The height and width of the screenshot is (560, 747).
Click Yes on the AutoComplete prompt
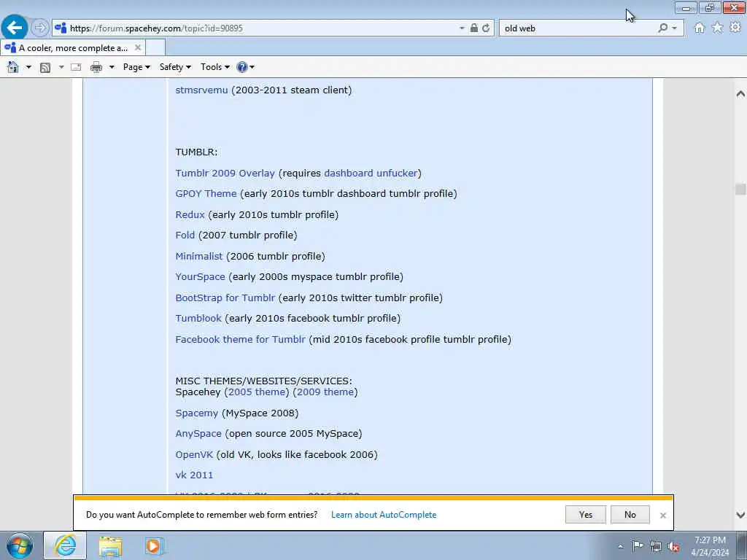point(586,514)
